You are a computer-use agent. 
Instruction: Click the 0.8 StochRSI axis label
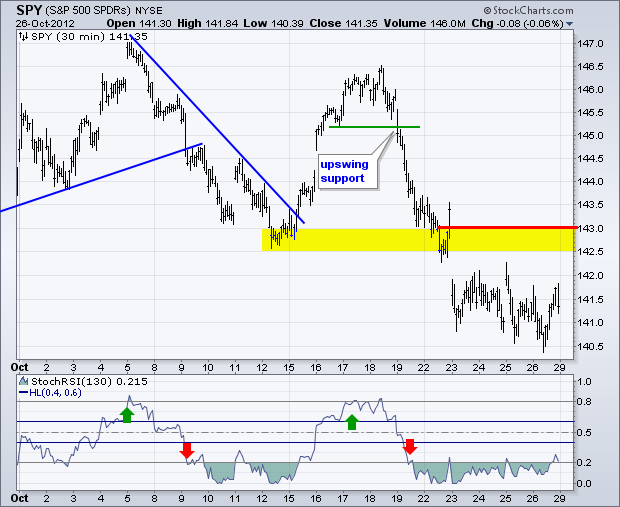[584, 402]
